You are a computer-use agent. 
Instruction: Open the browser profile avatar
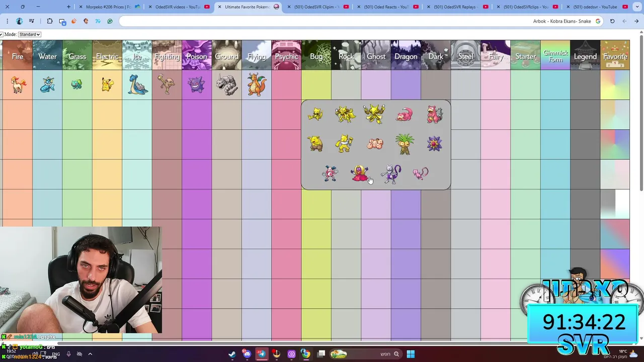click(x=19, y=21)
